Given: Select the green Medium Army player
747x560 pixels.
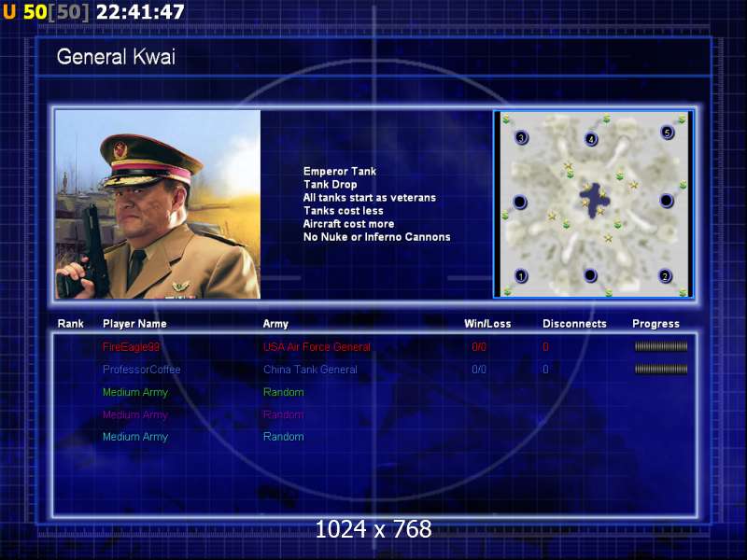Looking at the screenshot, I should point(135,392).
